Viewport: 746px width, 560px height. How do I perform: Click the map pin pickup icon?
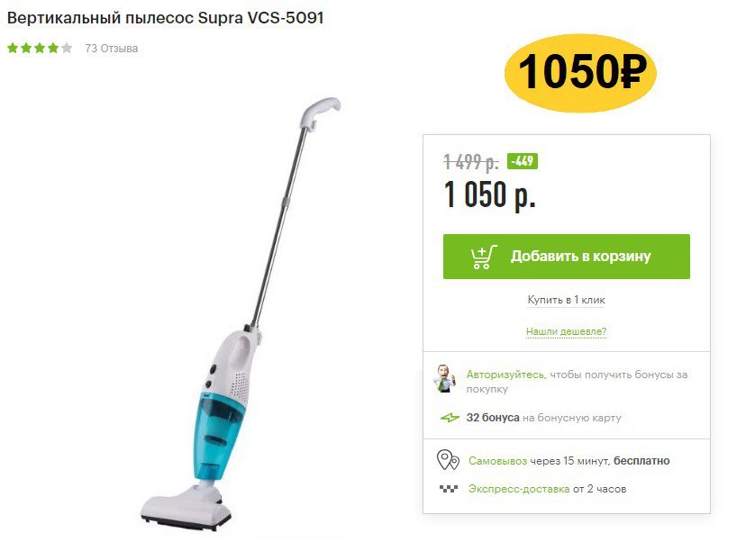[448, 460]
